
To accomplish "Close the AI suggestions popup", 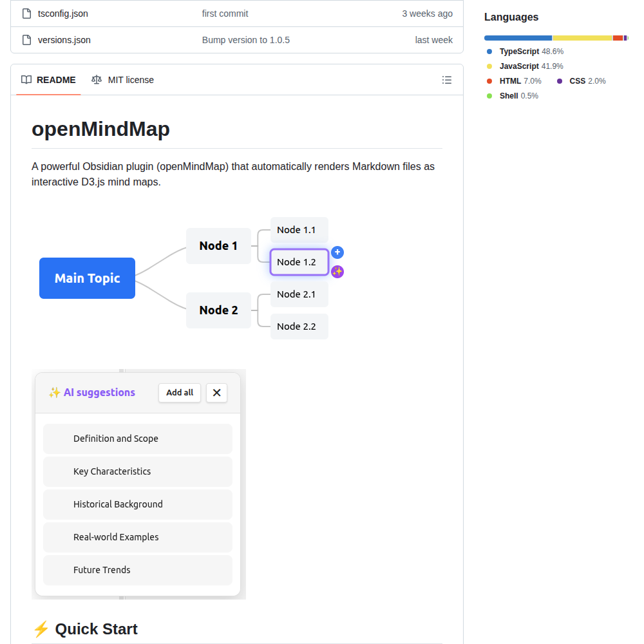I will pos(216,392).
